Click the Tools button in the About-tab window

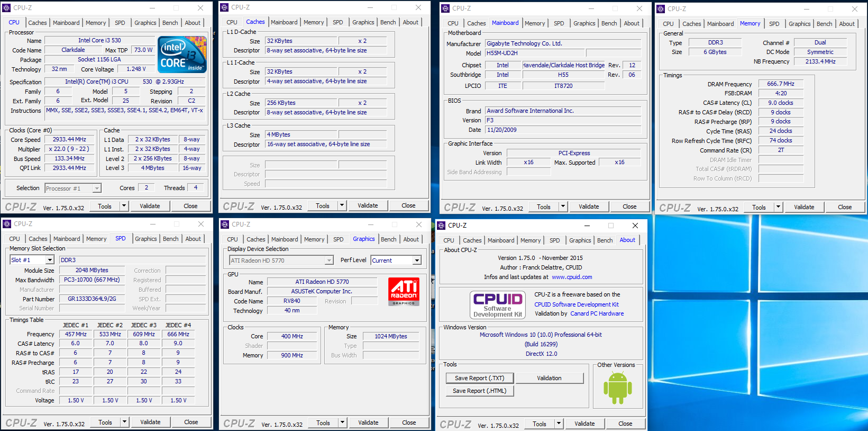tap(540, 424)
